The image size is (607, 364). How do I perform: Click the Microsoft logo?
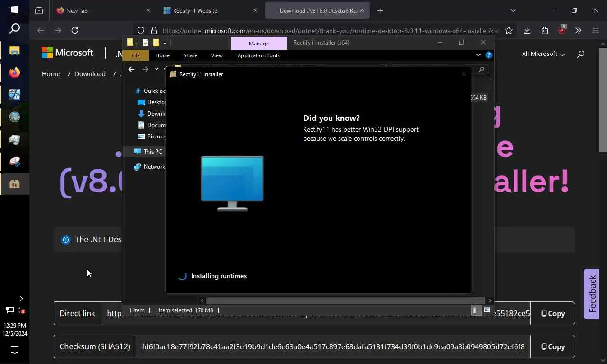tap(67, 53)
